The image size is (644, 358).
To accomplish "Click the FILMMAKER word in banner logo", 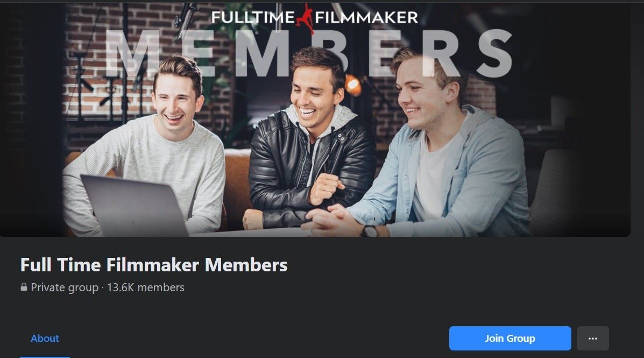I will click(x=367, y=17).
